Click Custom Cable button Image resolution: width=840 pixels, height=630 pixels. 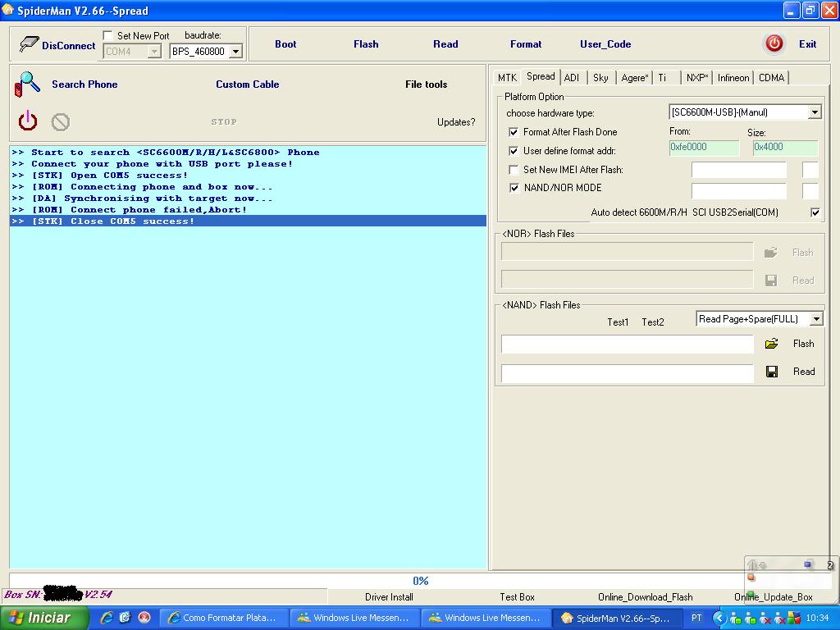(x=248, y=84)
